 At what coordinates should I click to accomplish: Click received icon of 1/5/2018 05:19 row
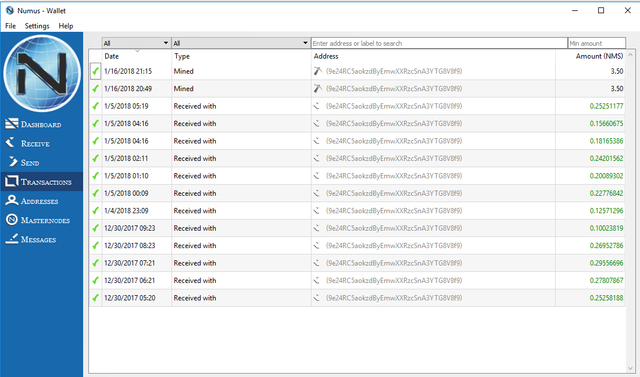tap(316, 106)
